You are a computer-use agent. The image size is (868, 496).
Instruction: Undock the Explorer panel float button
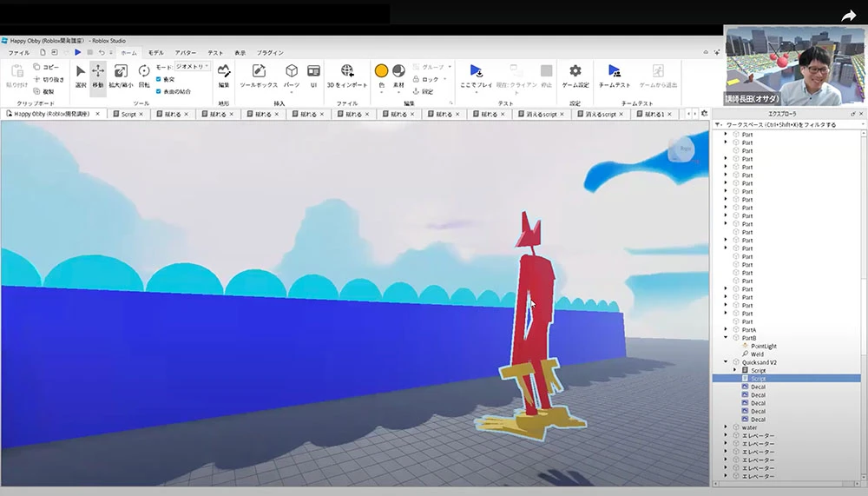[852, 114]
